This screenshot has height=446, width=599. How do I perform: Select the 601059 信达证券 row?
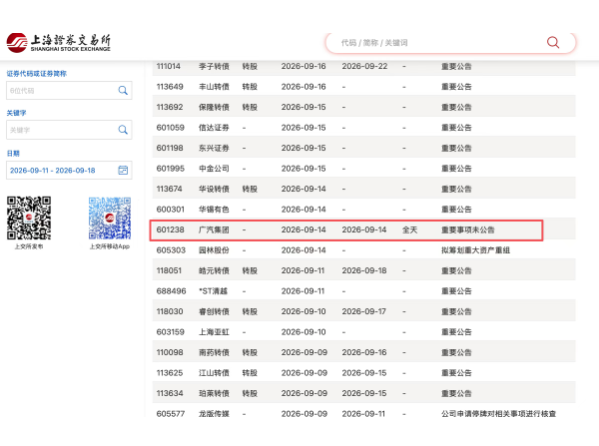point(364,128)
